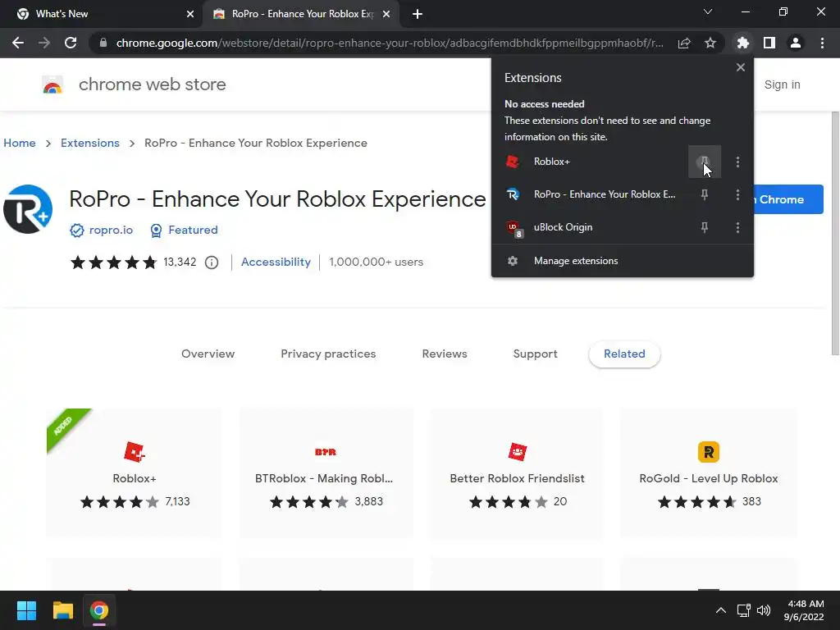840x630 pixels.
Task: Switch to the Support tab
Action: tap(535, 354)
